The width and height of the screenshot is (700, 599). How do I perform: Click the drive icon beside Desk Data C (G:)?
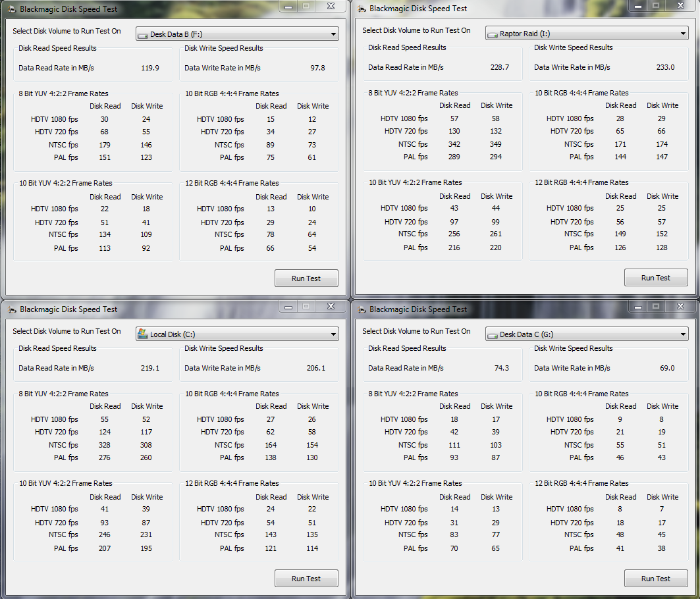click(x=492, y=335)
